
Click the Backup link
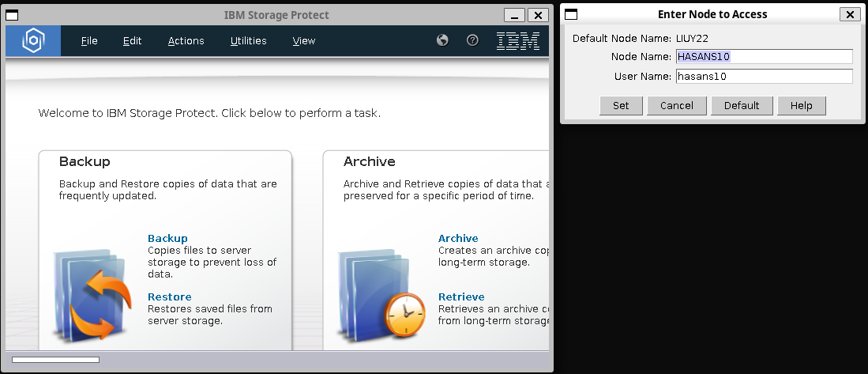coord(167,238)
